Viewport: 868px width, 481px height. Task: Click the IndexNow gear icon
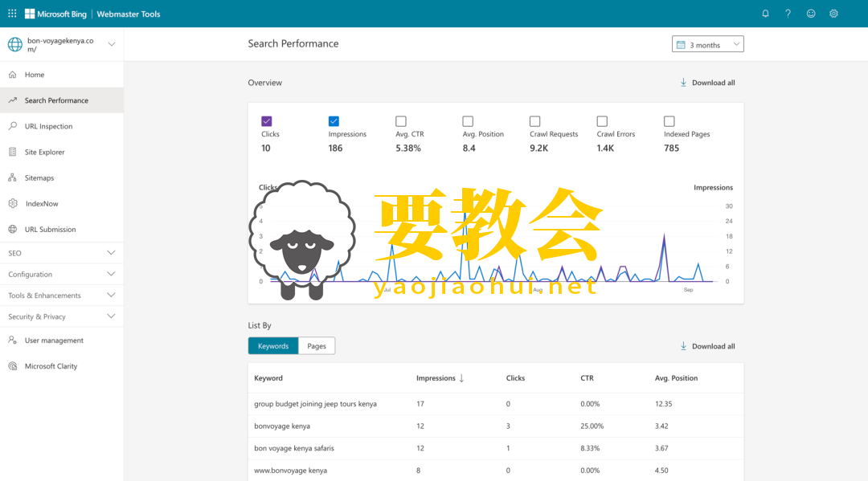[13, 203]
